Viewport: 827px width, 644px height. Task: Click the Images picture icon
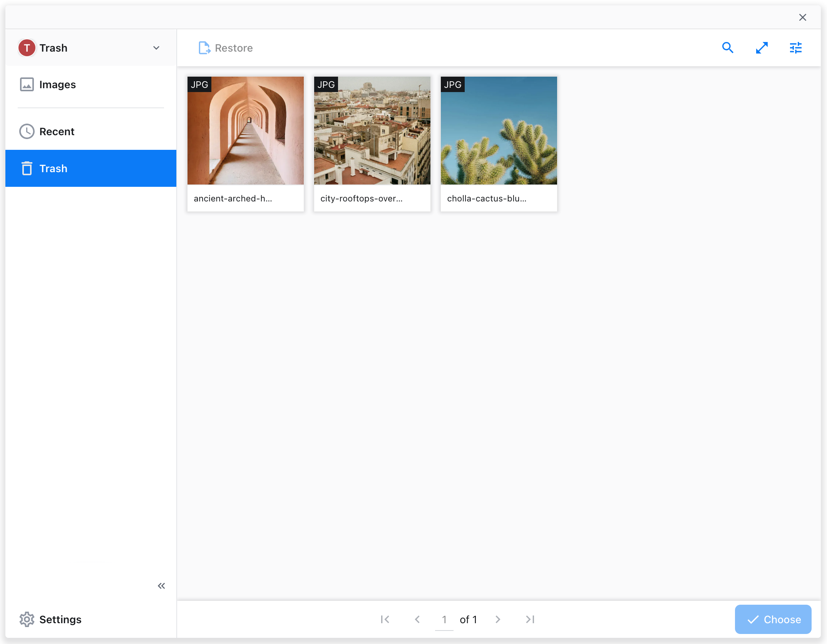[x=27, y=84]
